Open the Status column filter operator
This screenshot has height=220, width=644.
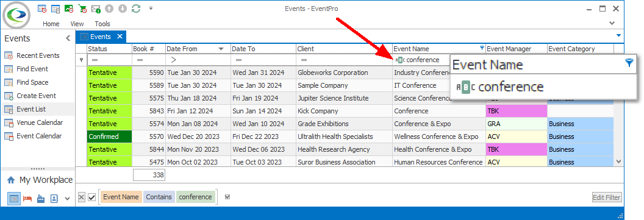click(x=95, y=60)
